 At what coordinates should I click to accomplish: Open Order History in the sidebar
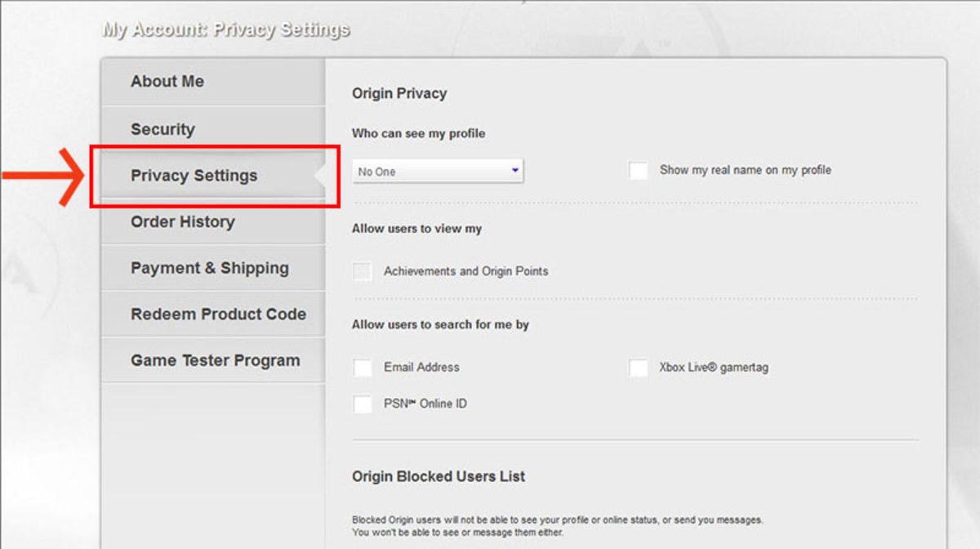pyautogui.click(x=182, y=222)
